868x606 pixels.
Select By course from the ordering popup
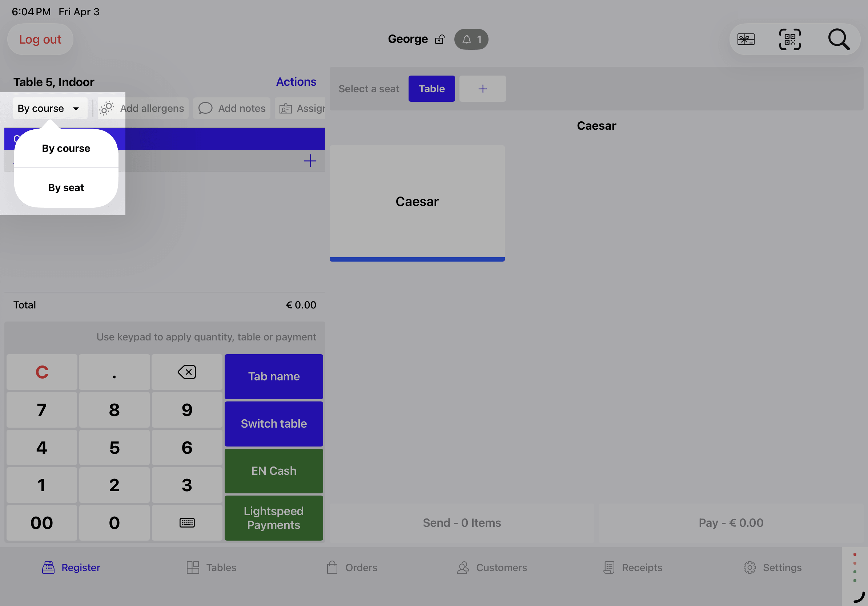(x=65, y=148)
